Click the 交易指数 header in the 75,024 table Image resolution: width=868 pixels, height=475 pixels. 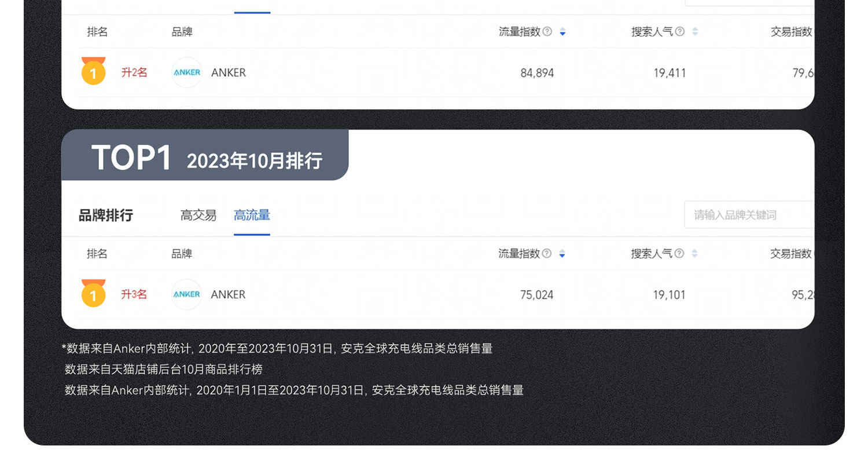click(791, 254)
